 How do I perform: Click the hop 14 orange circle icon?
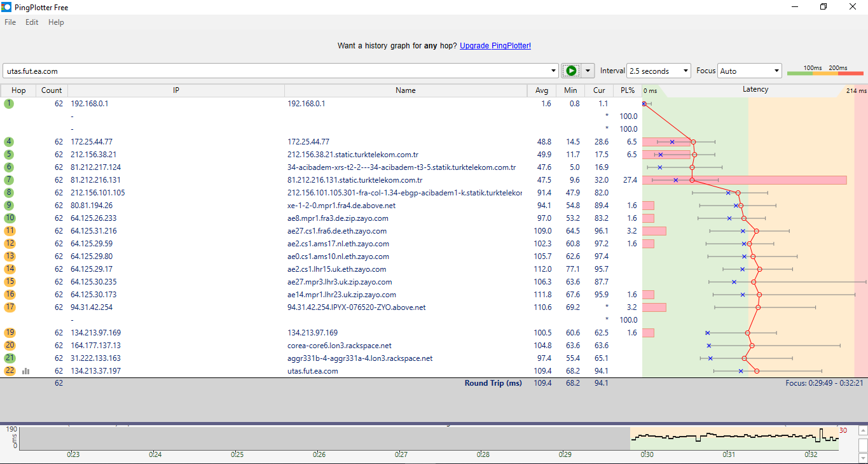coord(10,269)
